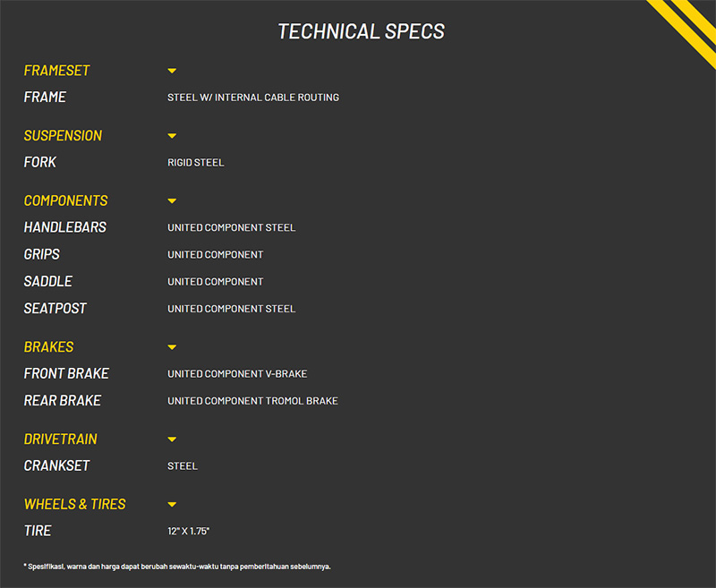Collapse the Wheels & Tires section arrow

point(172,505)
